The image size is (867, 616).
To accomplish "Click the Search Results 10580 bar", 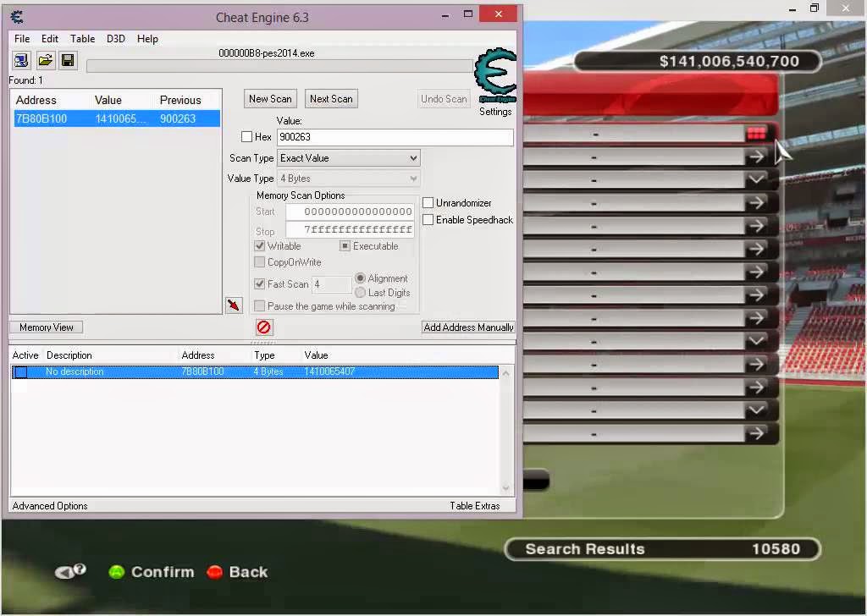I will 663,549.
